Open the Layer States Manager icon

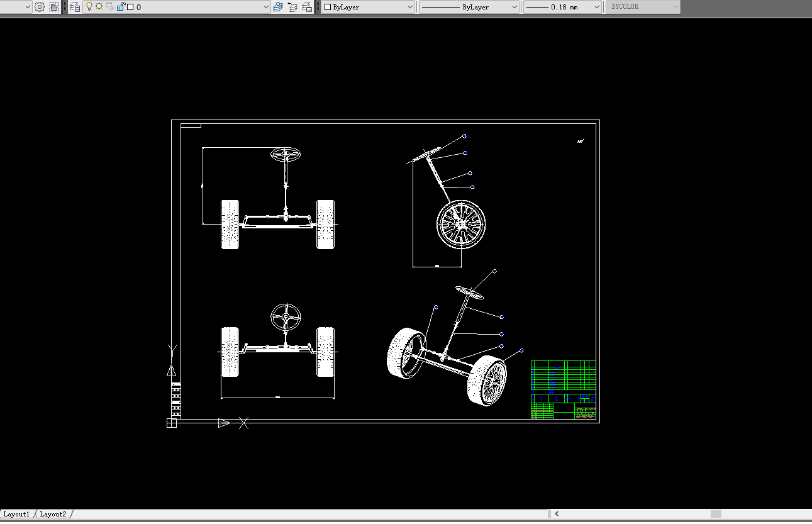[x=307, y=7]
